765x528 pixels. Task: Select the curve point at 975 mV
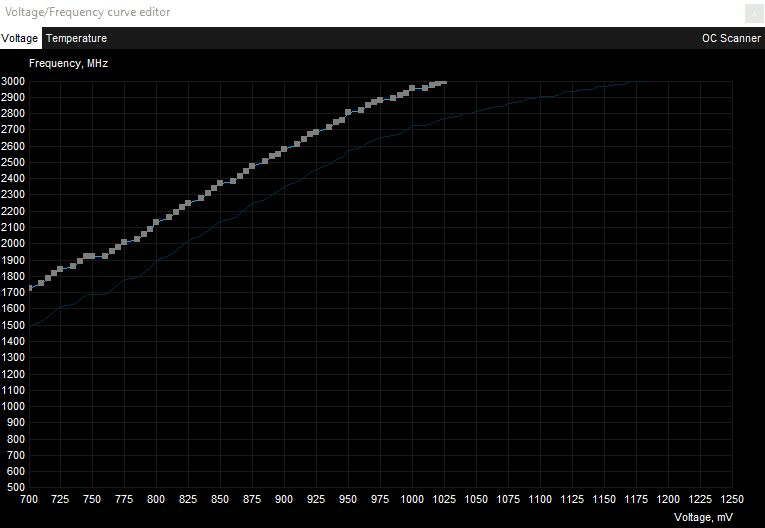click(380, 101)
